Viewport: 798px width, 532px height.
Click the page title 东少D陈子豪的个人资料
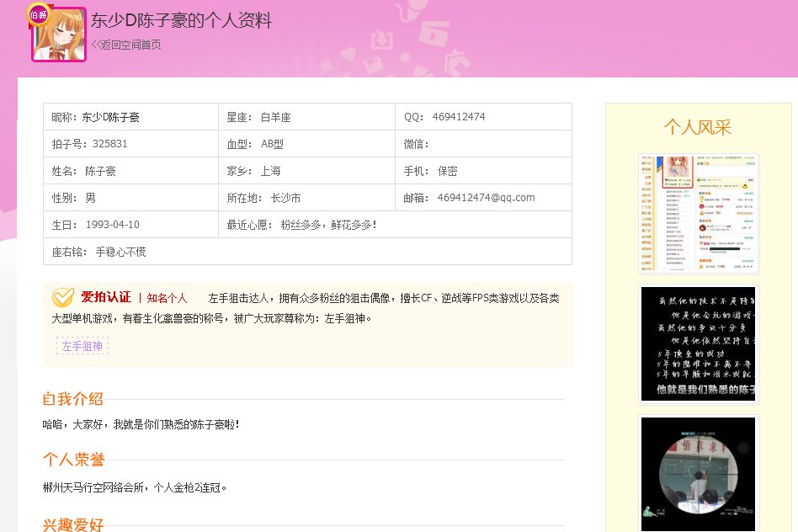click(182, 21)
